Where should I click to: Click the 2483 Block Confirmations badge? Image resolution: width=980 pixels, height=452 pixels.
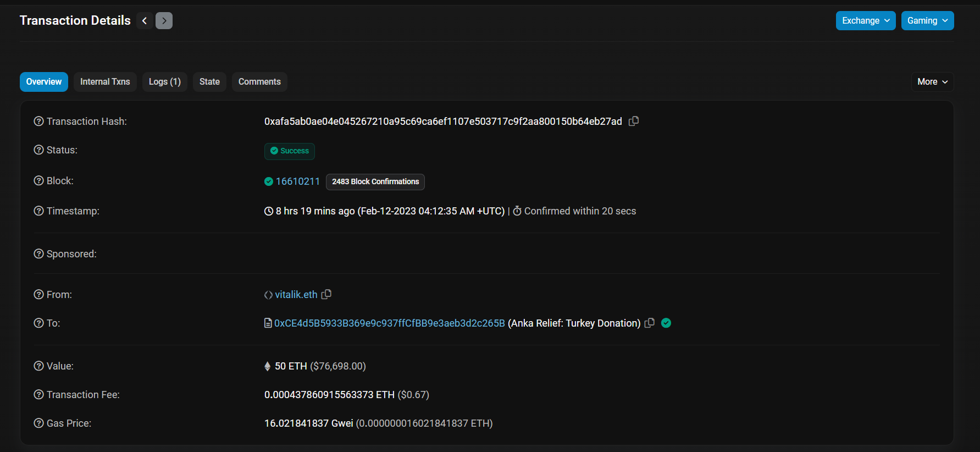[x=375, y=181]
